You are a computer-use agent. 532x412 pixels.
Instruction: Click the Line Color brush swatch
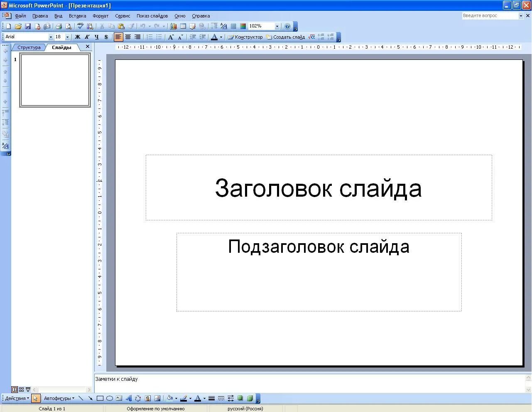pos(184,398)
